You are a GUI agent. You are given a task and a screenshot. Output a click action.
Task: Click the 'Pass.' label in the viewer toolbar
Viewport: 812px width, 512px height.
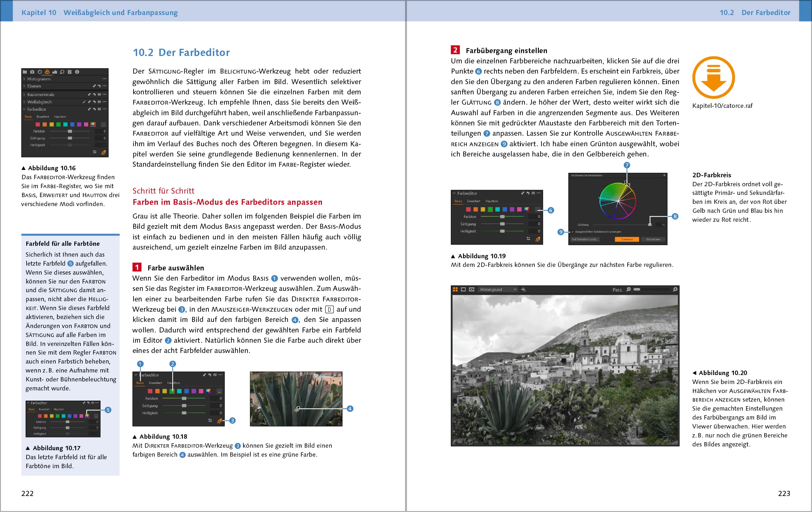coord(617,290)
